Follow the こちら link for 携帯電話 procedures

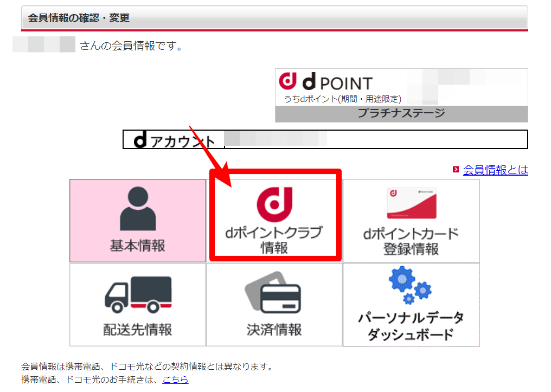point(175,380)
